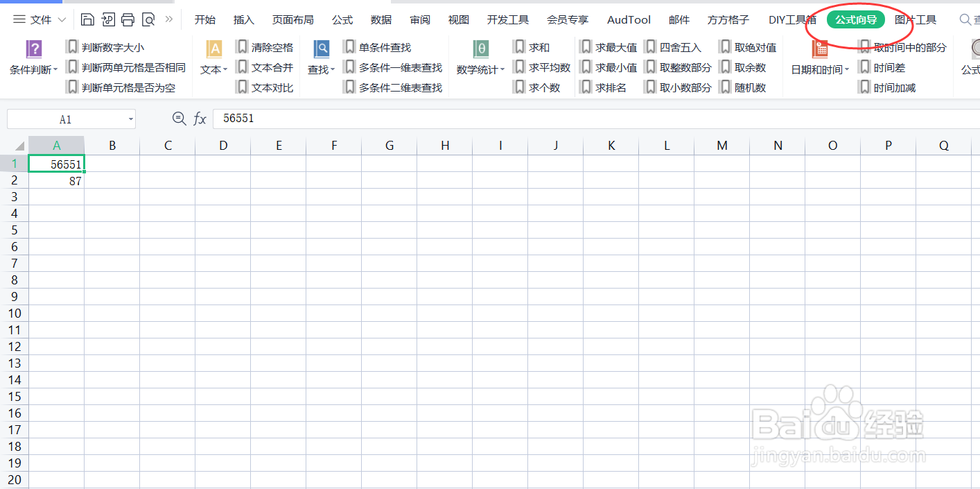Screen dimensions: 980x489
Task: Click the 文本 orange A icon
Action: (x=214, y=49)
